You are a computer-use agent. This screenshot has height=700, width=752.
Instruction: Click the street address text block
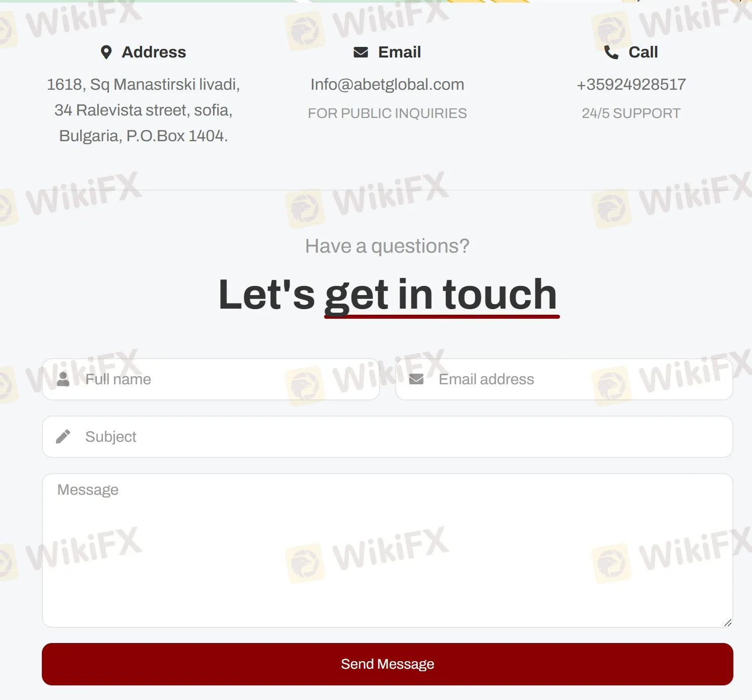point(144,110)
